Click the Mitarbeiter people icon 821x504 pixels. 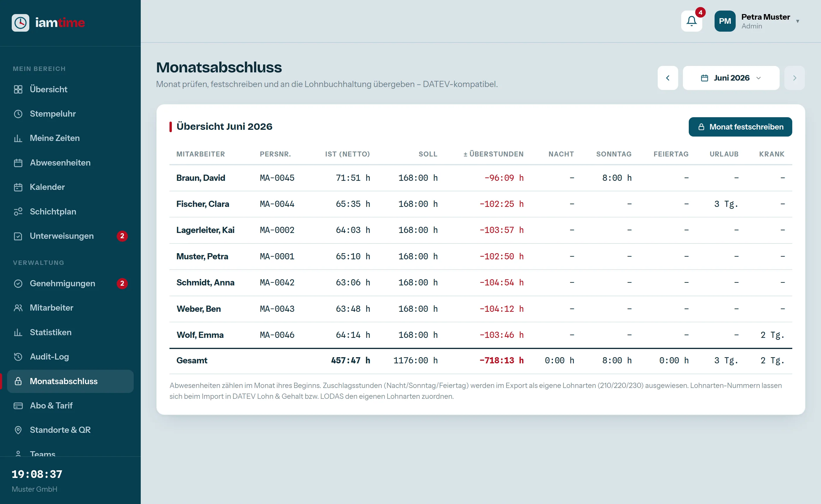click(x=18, y=308)
